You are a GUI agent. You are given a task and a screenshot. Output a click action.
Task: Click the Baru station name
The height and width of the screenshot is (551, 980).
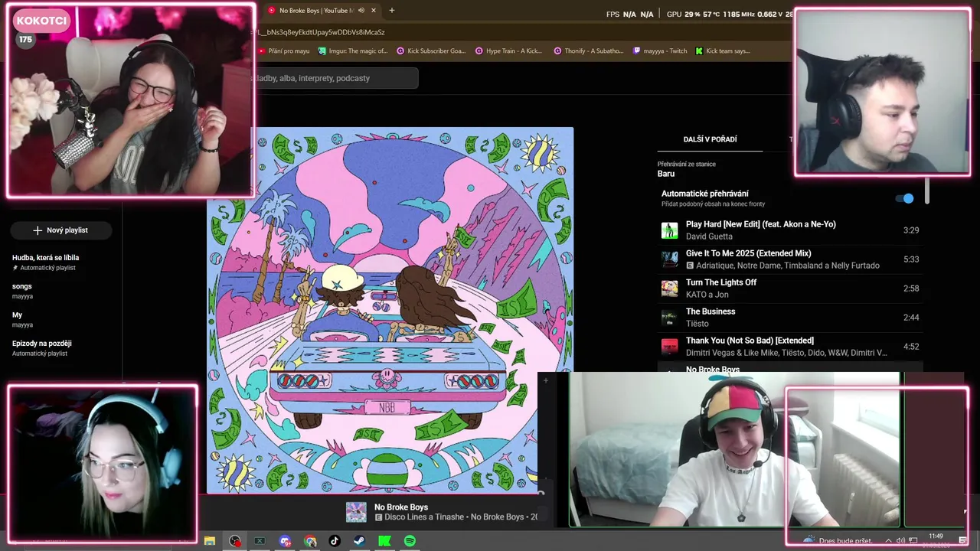click(666, 174)
